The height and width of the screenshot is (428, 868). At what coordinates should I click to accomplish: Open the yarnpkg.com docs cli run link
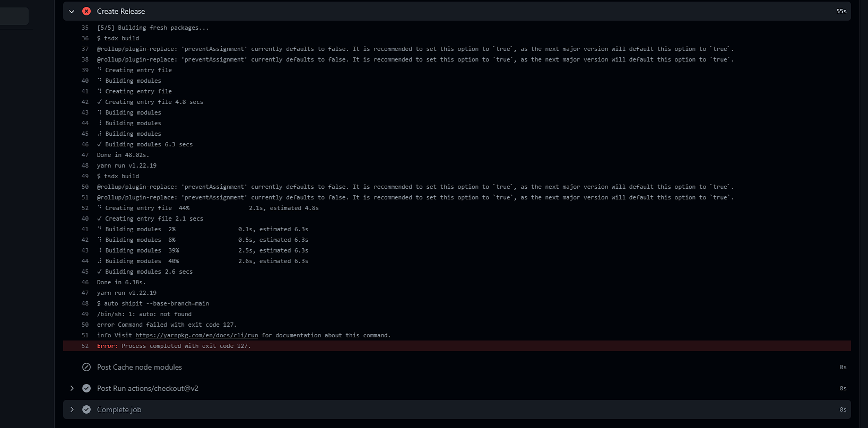click(197, 335)
